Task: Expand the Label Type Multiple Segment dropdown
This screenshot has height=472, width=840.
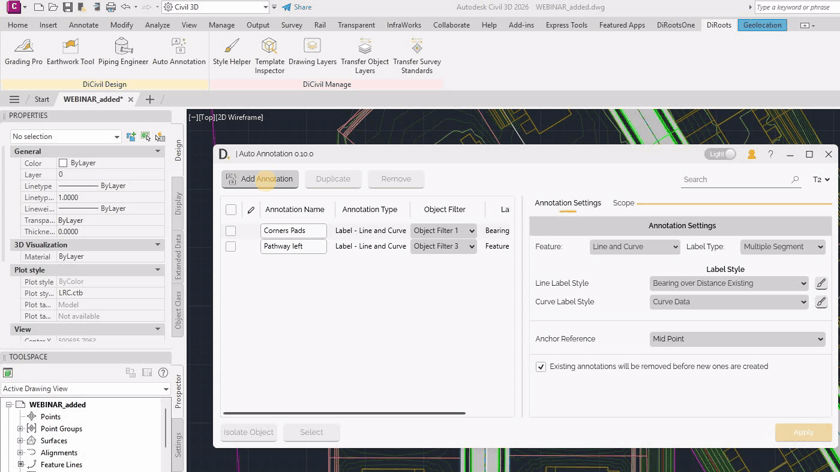Action: tap(782, 247)
